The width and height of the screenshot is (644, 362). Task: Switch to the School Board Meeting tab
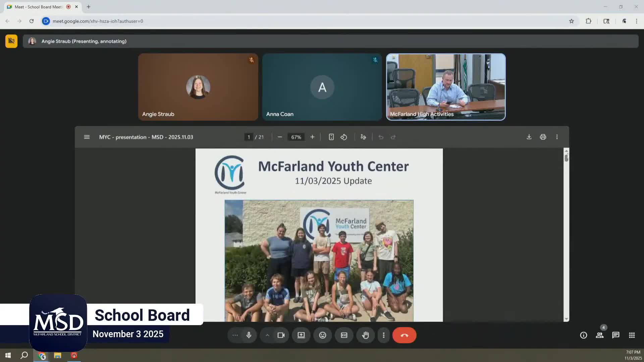pyautogui.click(x=37, y=7)
